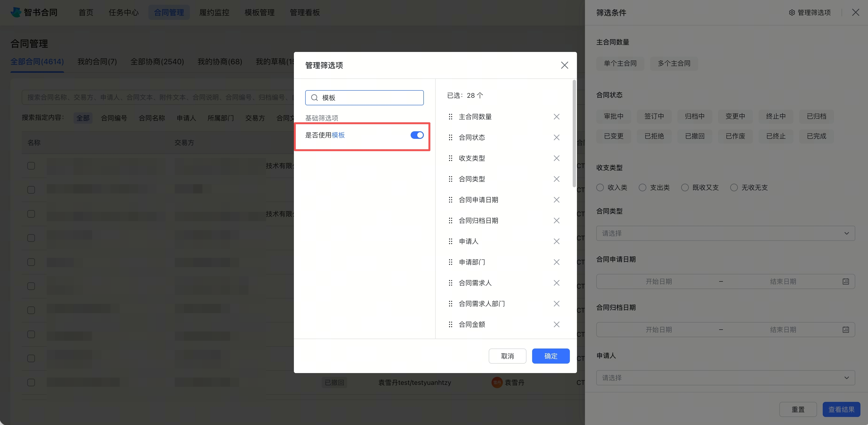Toggle 多个主合同 filter chip
Image resolution: width=868 pixels, height=425 pixels.
[674, 64]
